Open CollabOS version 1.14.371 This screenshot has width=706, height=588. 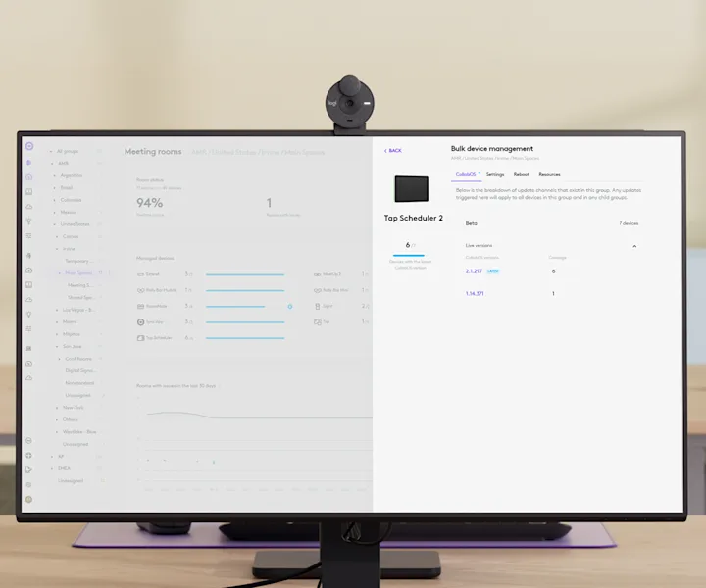tap(475, 293)
